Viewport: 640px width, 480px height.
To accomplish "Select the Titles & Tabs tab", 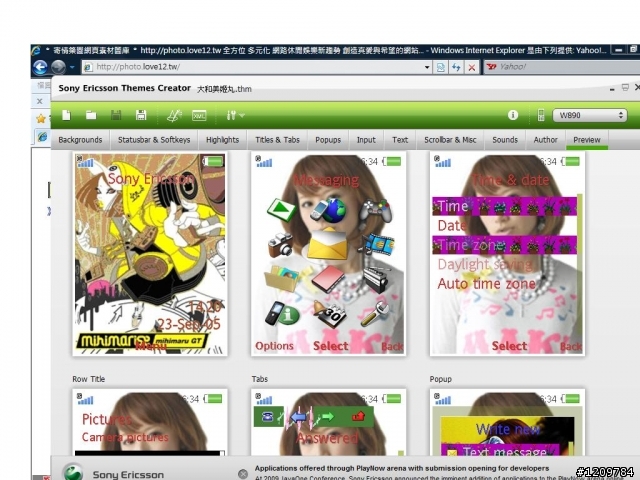I will tap(278, 140).
